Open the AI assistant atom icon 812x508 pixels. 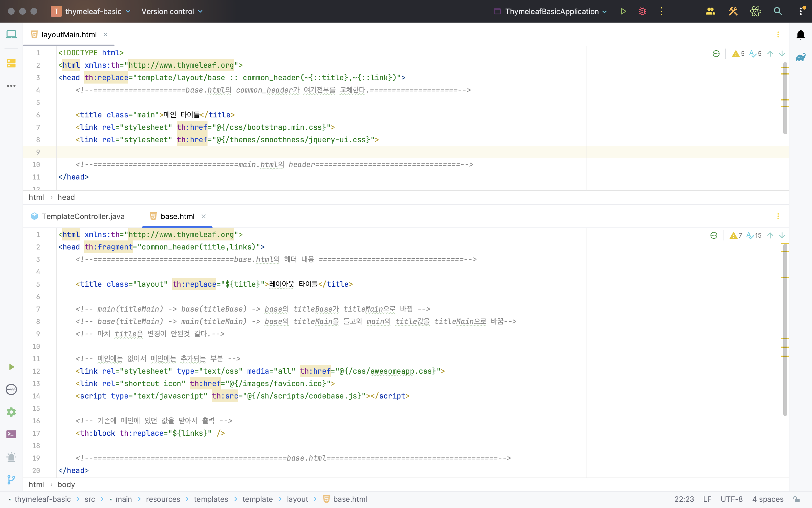coord(755,11)
